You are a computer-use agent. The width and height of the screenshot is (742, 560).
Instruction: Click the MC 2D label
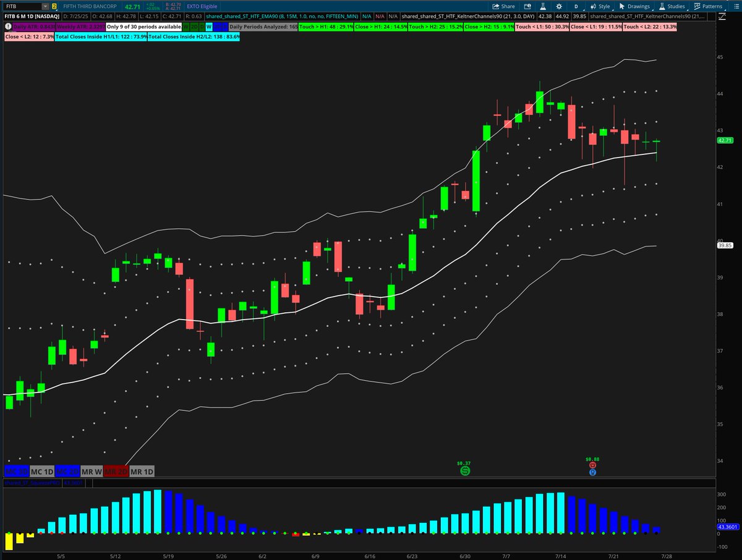pos(67,471)
